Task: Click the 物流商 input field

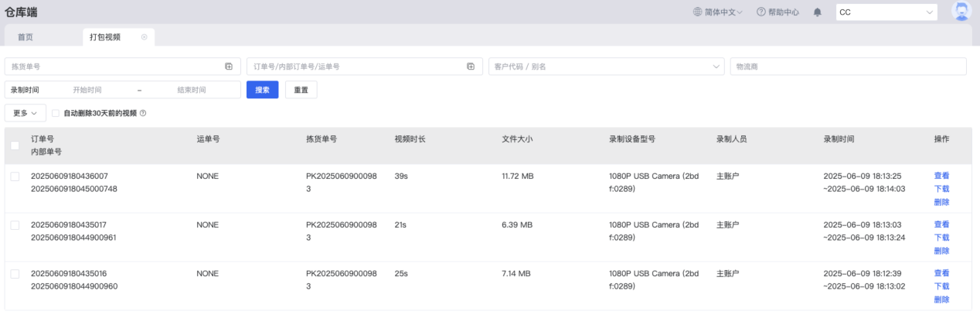Action: click(x=848, y=67)
